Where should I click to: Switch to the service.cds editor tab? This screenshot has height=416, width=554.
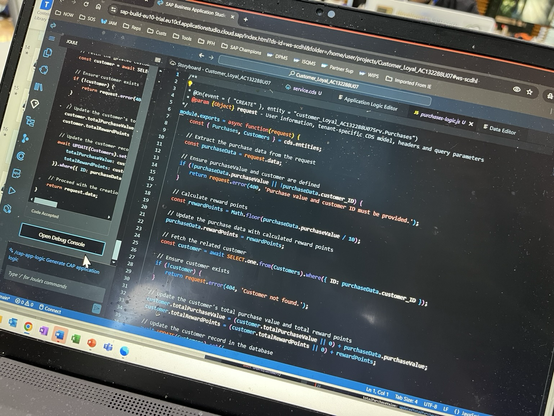pos(304,90)
